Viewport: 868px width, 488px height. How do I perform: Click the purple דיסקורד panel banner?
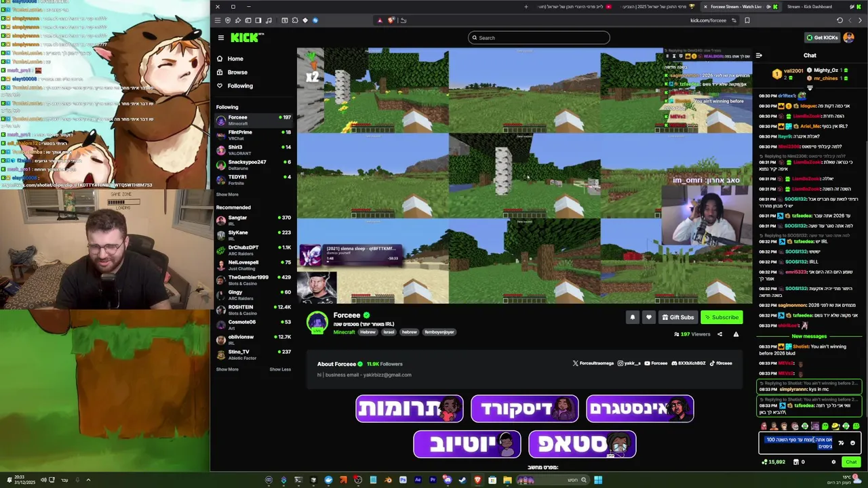[525, 409]
